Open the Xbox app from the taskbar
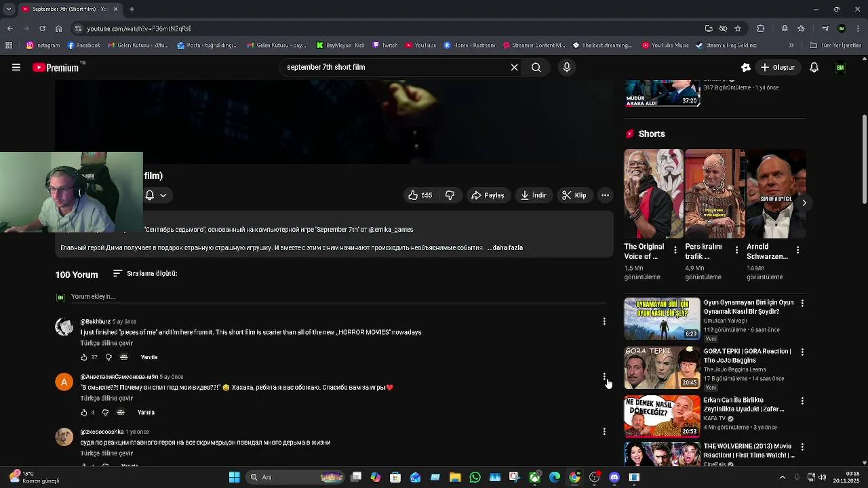The image size is (868, 488). [534, 477]
